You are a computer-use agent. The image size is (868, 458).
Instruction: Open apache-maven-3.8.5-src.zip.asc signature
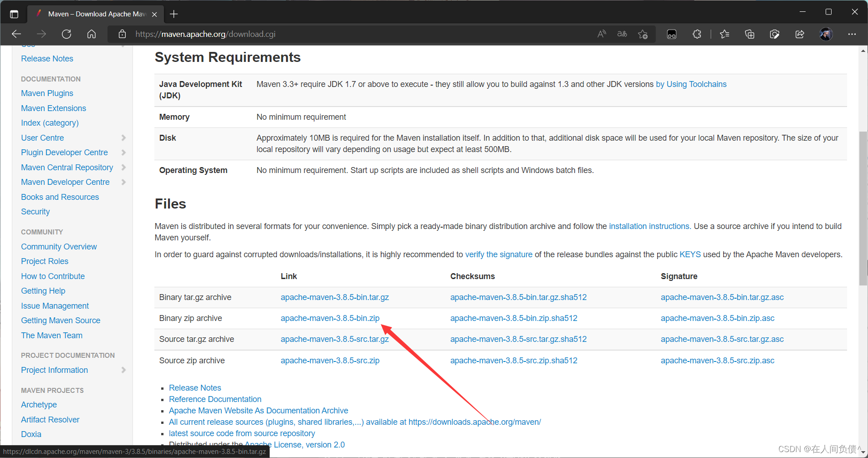[x=717, y=361]
